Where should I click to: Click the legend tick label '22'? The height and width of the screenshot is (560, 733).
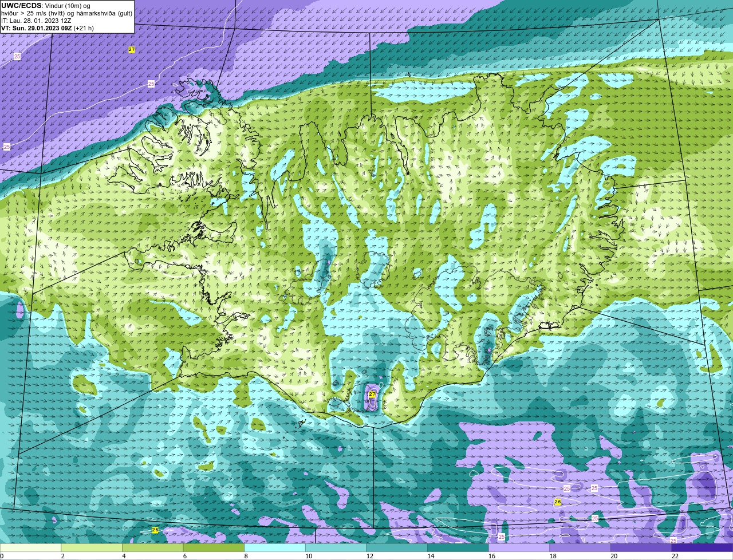coord(675,556)
